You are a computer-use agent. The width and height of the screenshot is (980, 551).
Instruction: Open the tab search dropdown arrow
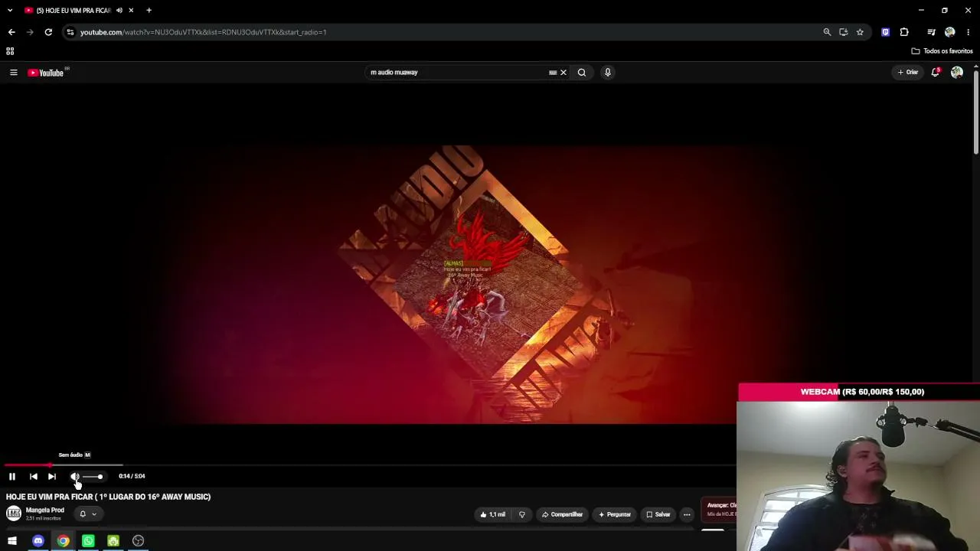10,10
